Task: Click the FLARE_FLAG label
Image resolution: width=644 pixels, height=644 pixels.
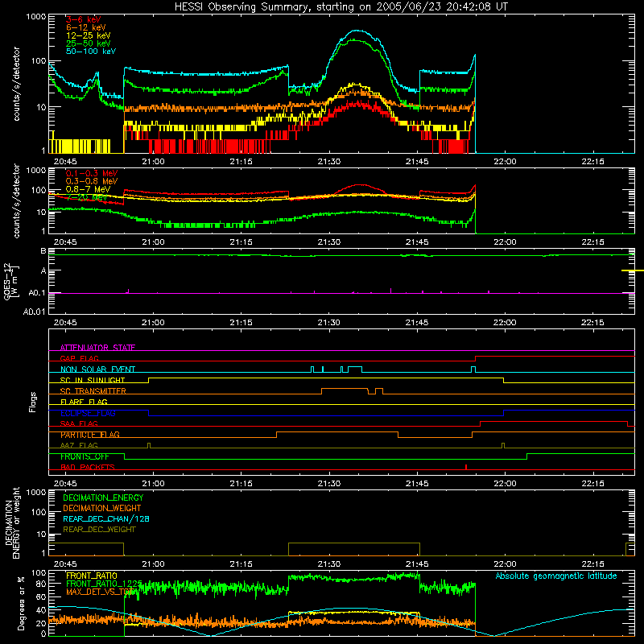Action: coord(84,402)
